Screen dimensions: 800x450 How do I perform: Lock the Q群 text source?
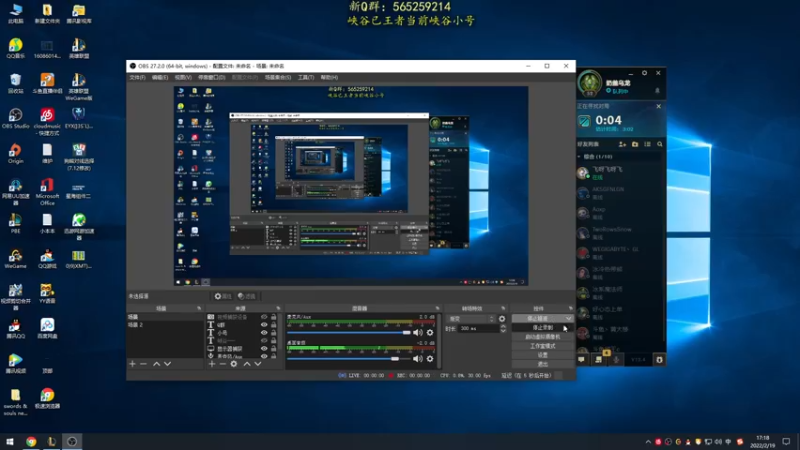click(274, 324)
